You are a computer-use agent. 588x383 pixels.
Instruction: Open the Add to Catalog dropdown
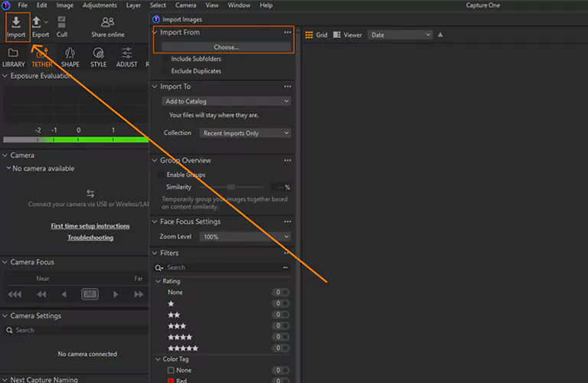226,101
